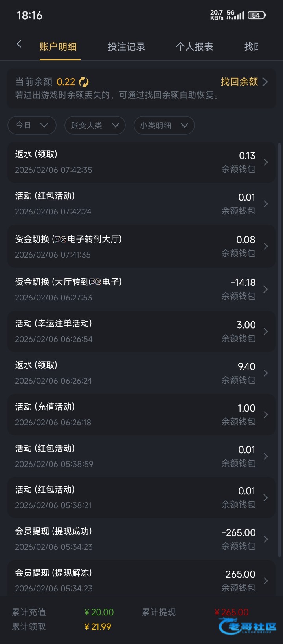Refresh the current balance (当前余额)
This screenshot has width=283, height=644.
tap(84, 82)
